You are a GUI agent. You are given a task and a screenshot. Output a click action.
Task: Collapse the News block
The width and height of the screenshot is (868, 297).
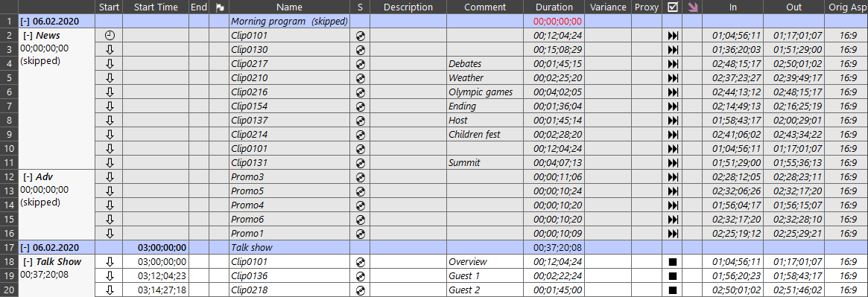(28, 36)
